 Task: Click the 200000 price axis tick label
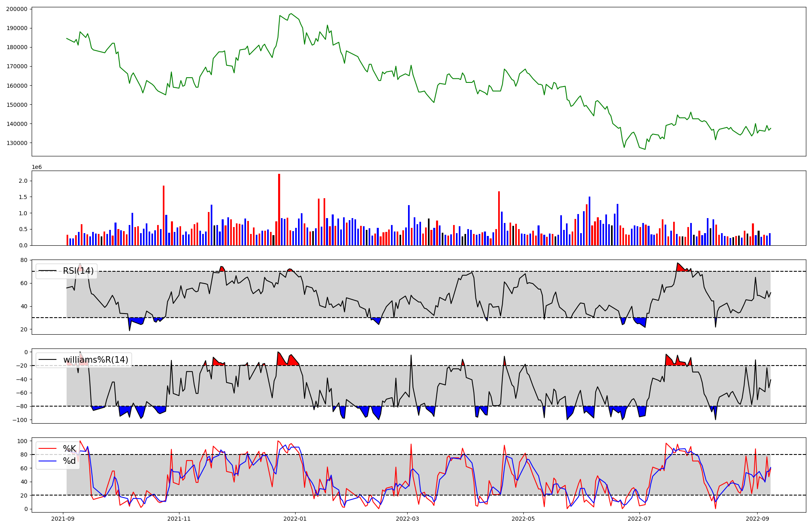17,9
